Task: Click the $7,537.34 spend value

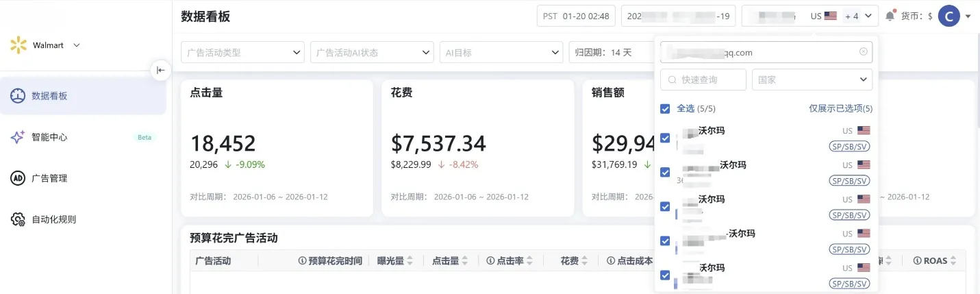Action: click(x=438, y=143)
